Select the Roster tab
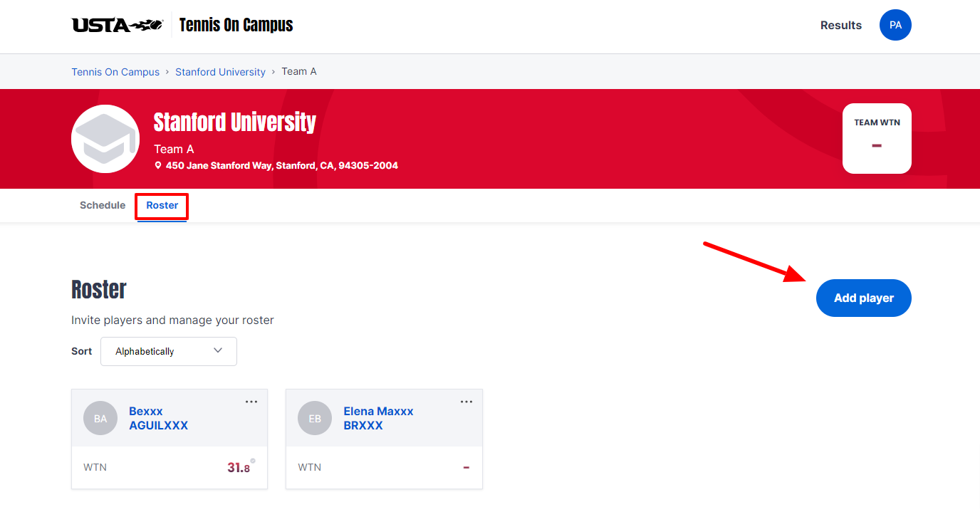980x527 pixels. 162,205
